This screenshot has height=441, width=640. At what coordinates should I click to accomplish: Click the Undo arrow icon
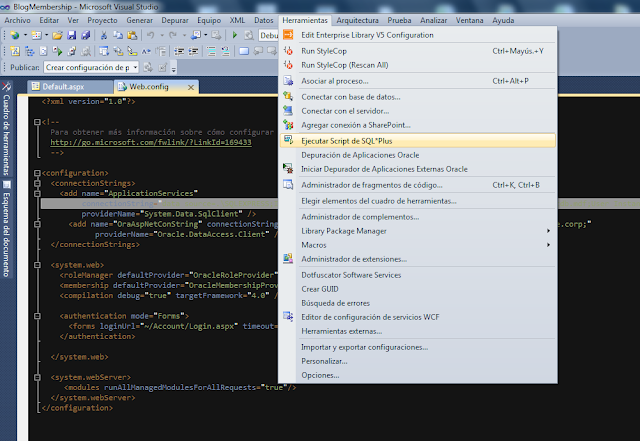151,36
